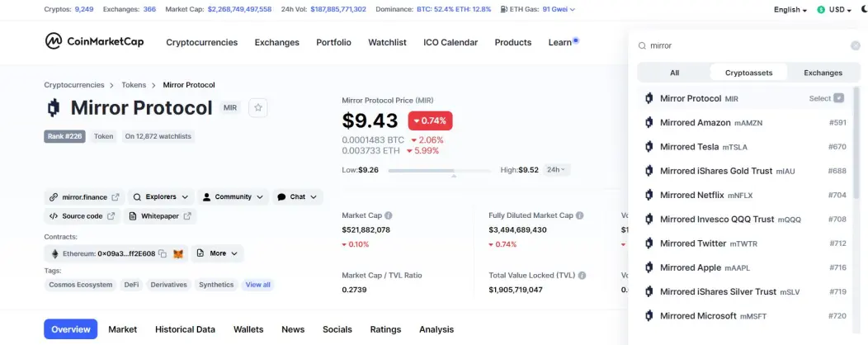Click the Market Cap info icon
The height and width of the screenshot is (345, 868).
click(389, 215)
